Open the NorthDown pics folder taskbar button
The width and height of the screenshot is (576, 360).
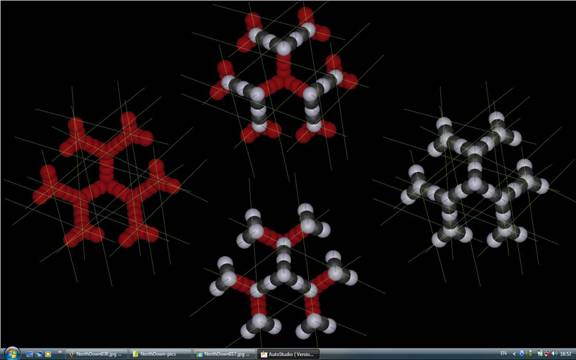[161, 354]
